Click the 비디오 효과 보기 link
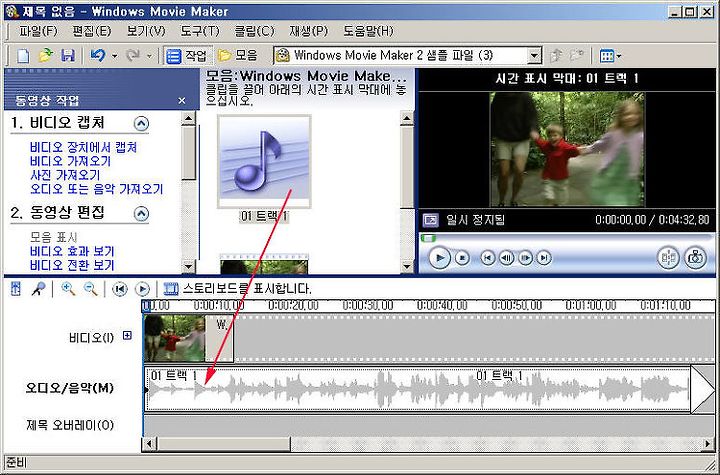The image size is (720, 475). click(x=72, y=251)
